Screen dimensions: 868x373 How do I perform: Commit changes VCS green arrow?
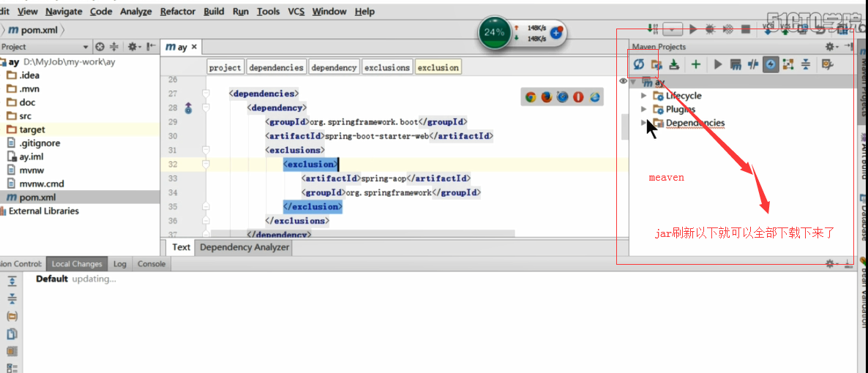(785, 29)
